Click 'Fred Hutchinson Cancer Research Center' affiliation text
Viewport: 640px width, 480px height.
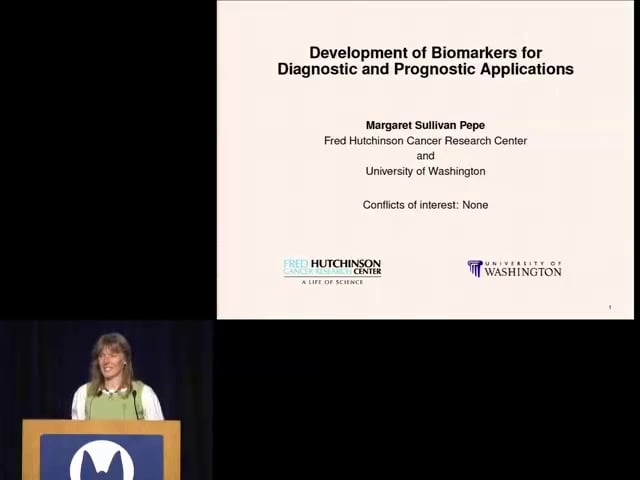pos(425,141)
